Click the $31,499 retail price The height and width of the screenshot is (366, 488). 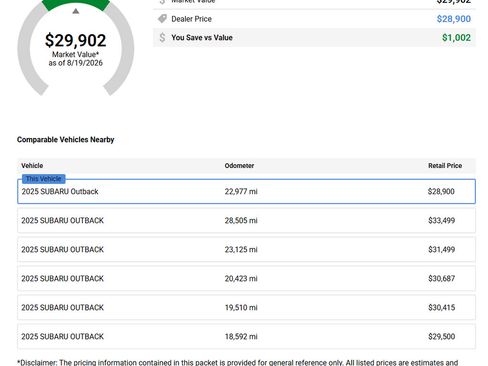tap(441, 250)
